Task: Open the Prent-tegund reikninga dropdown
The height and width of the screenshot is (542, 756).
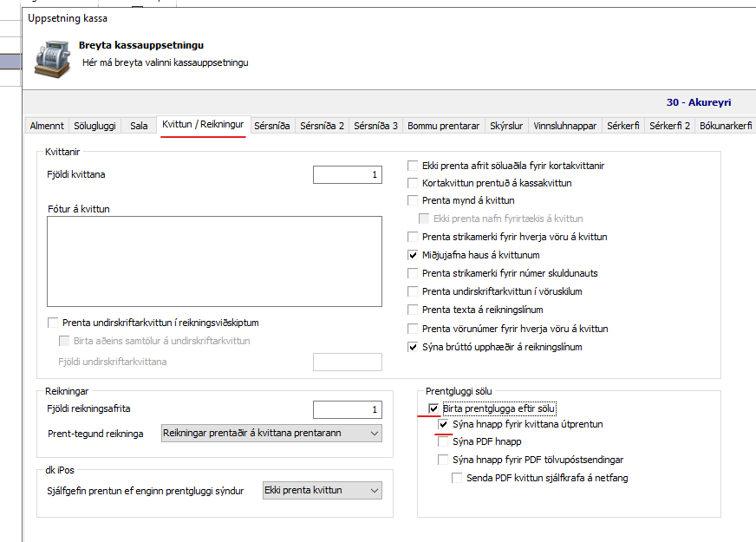Action: click(271, 433)
